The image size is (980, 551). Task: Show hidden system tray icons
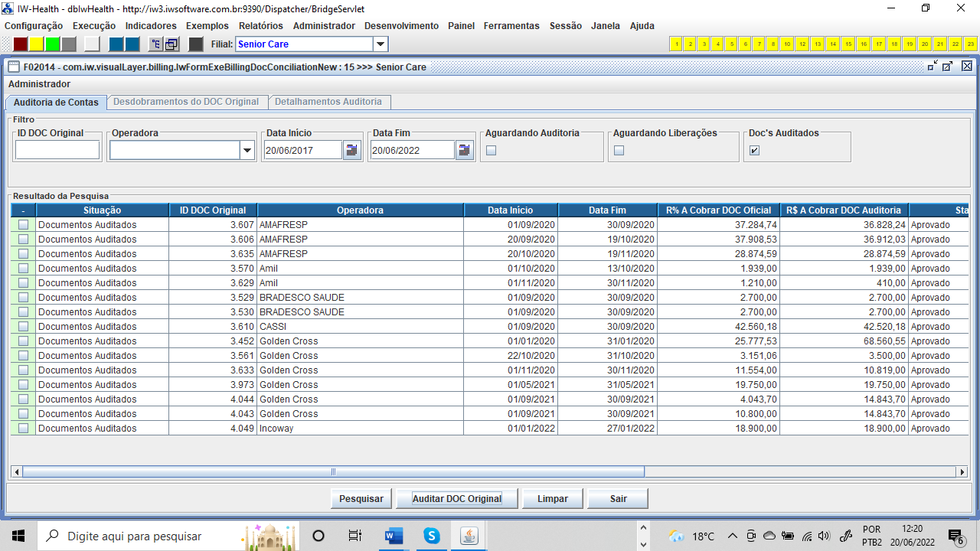tap(733, 536)
